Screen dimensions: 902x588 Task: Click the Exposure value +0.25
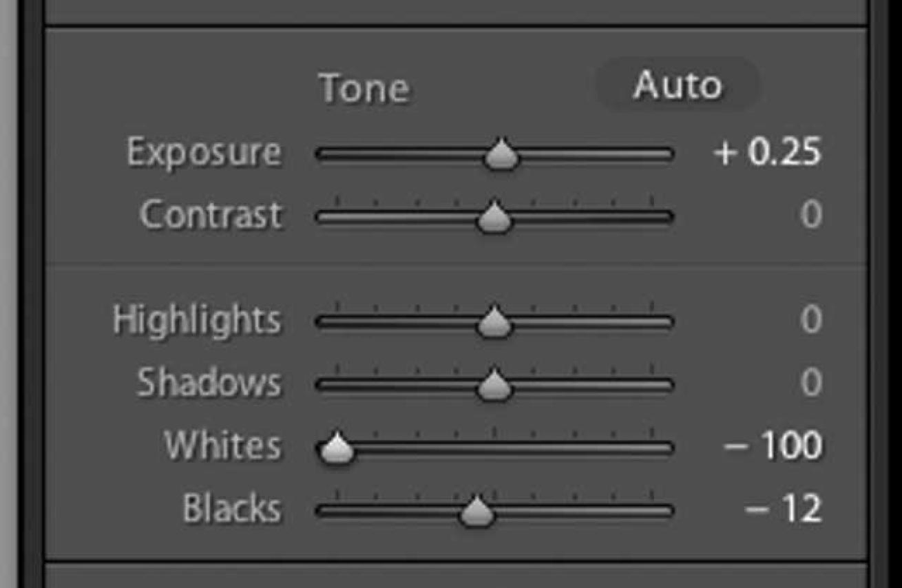tap(768, 152)
